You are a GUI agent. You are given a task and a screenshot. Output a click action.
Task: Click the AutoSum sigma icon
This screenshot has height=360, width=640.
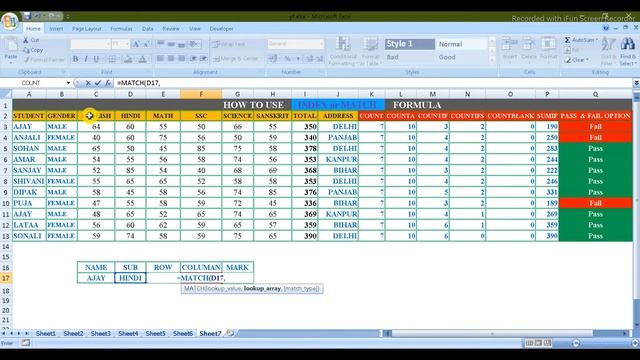pos(567,40)
